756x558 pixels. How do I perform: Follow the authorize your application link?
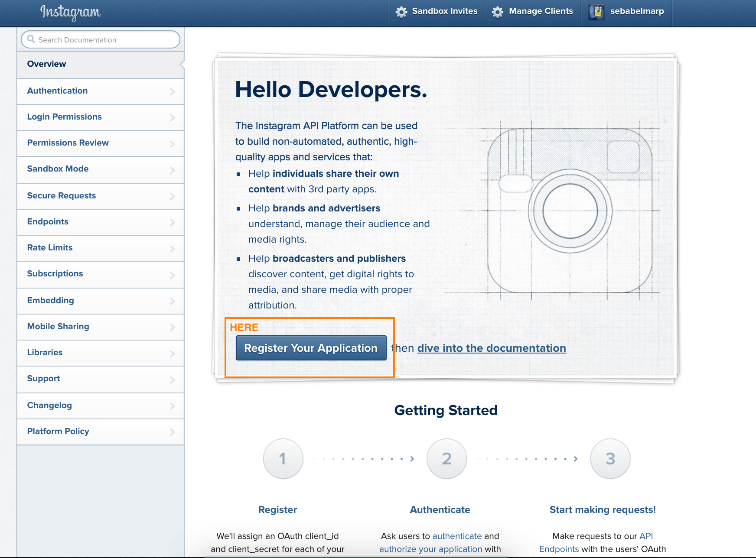click(430, 549)
